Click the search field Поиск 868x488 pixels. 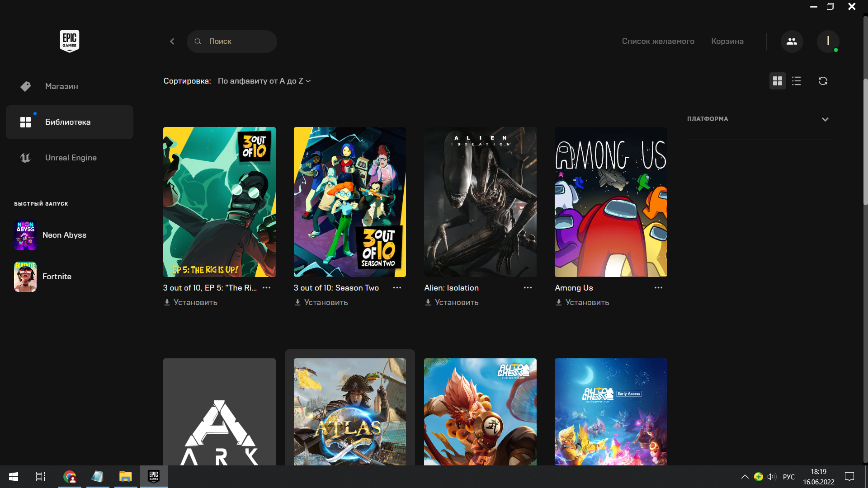point(231,41)
